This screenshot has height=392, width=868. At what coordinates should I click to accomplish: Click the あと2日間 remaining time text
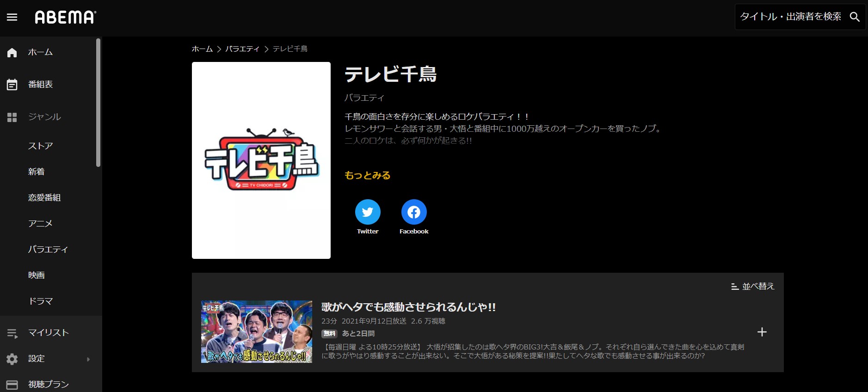point(358,334)
